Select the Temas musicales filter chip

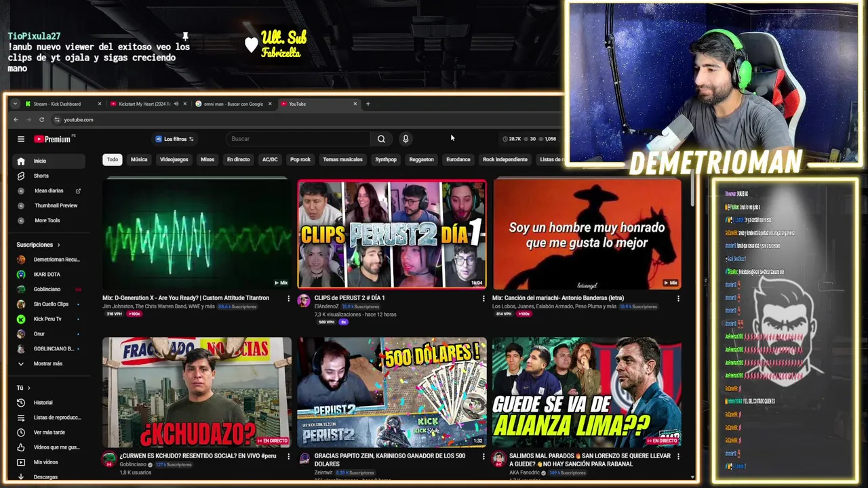(x=342, y=159)
